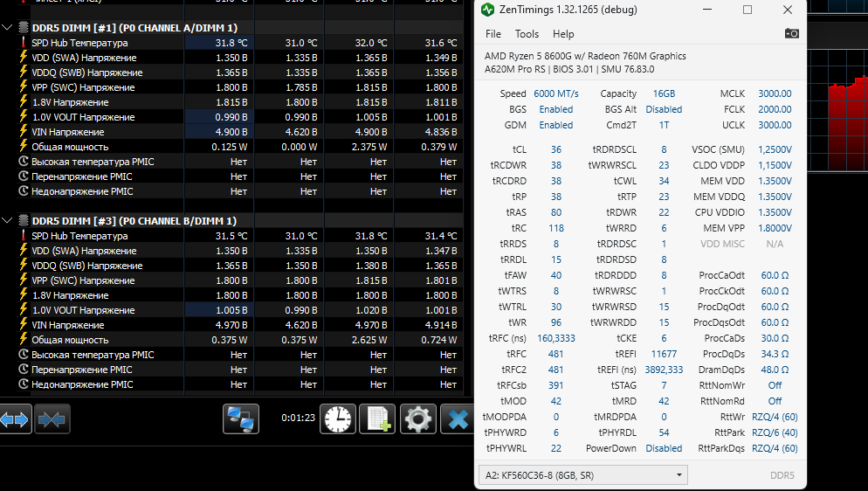This screenshot has height=491, width=868.
Task: Click the clock icon to reset timer
Action: tap(338, 419)
